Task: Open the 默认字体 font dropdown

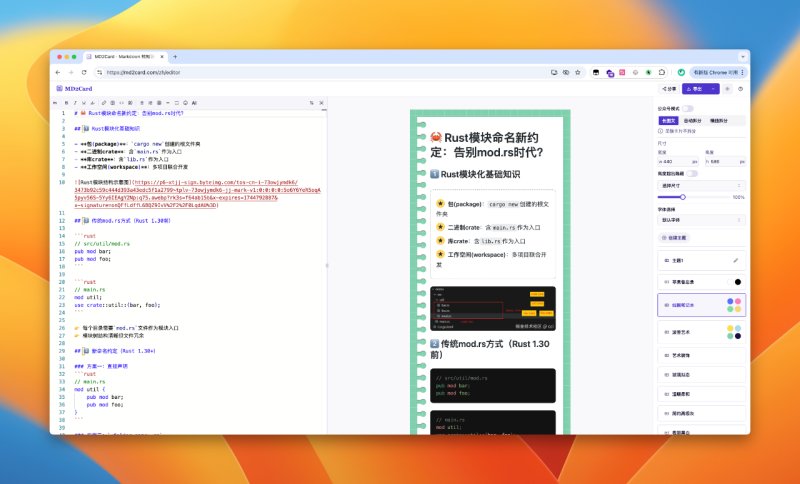Action: 701,220
